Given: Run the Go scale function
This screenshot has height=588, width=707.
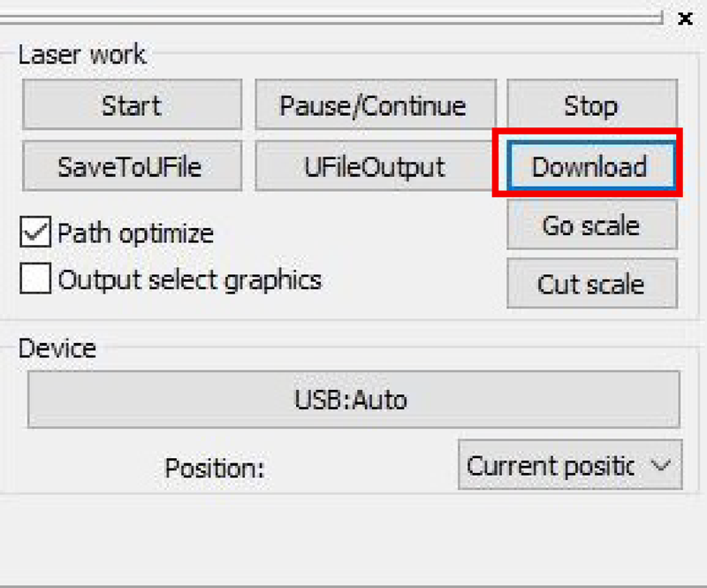Looking at the screenshot, I should click(x=591, y=225).
